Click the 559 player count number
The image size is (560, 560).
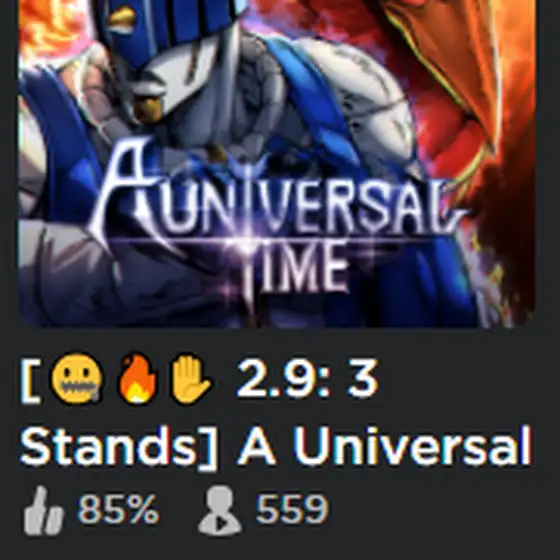coord(292,509)
